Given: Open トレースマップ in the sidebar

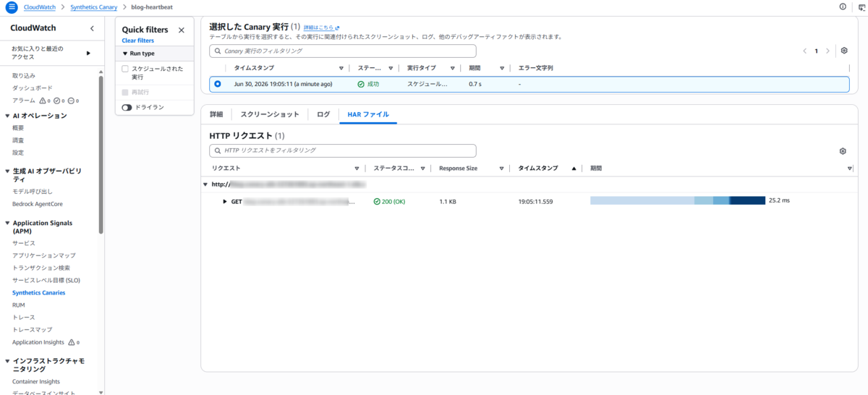Looking at the screenshot, I should 33,329.
